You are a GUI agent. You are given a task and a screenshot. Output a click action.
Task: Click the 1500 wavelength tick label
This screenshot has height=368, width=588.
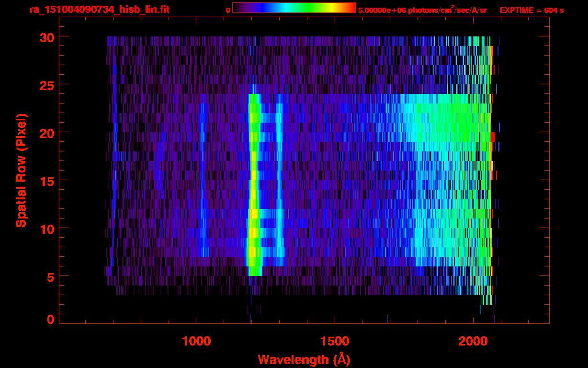[x=335, y=341]
